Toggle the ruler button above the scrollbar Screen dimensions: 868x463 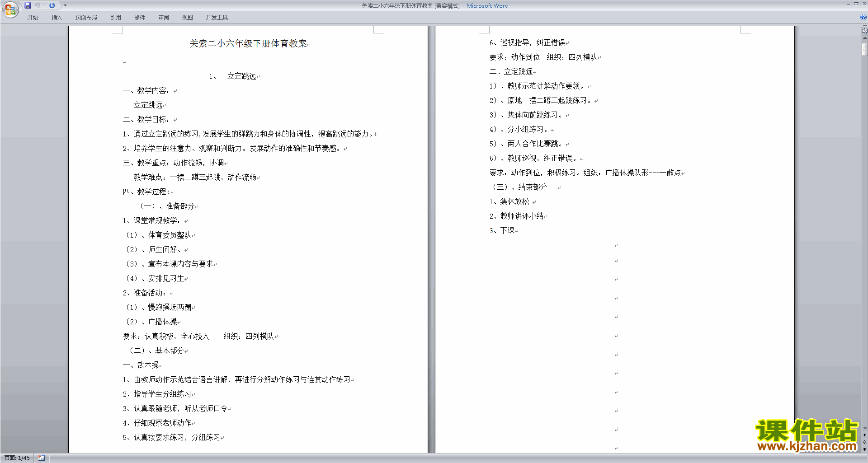[864, 31]
